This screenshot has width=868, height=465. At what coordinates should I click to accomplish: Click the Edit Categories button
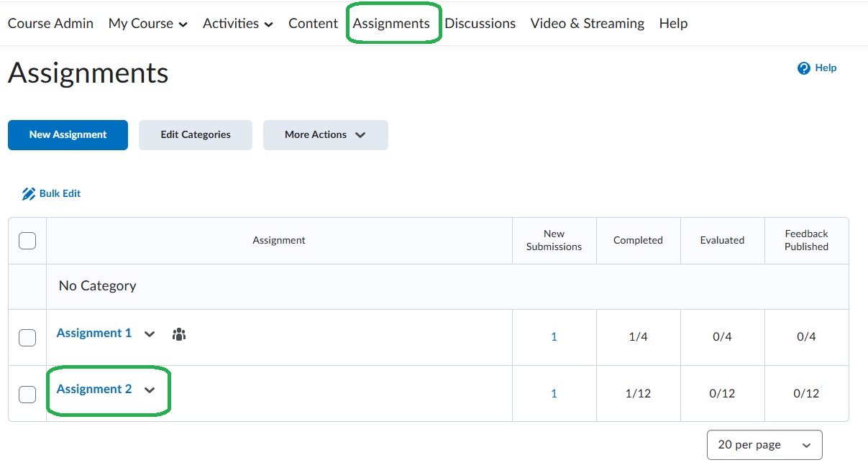tap(196, 135)
